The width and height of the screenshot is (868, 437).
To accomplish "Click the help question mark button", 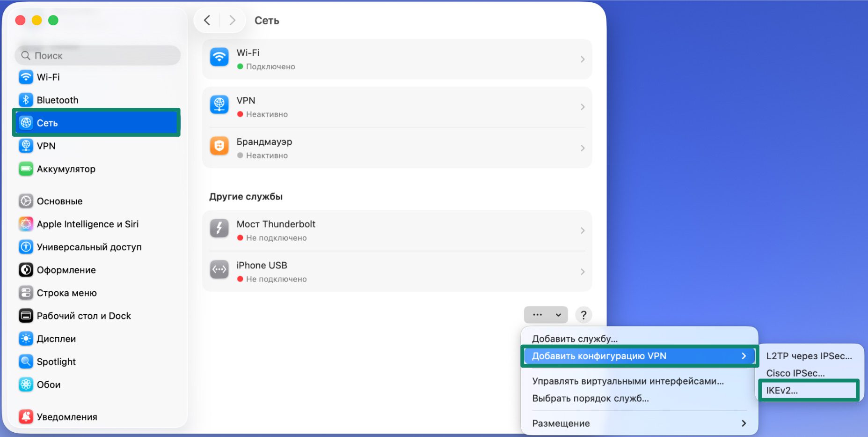I will 583,315.
